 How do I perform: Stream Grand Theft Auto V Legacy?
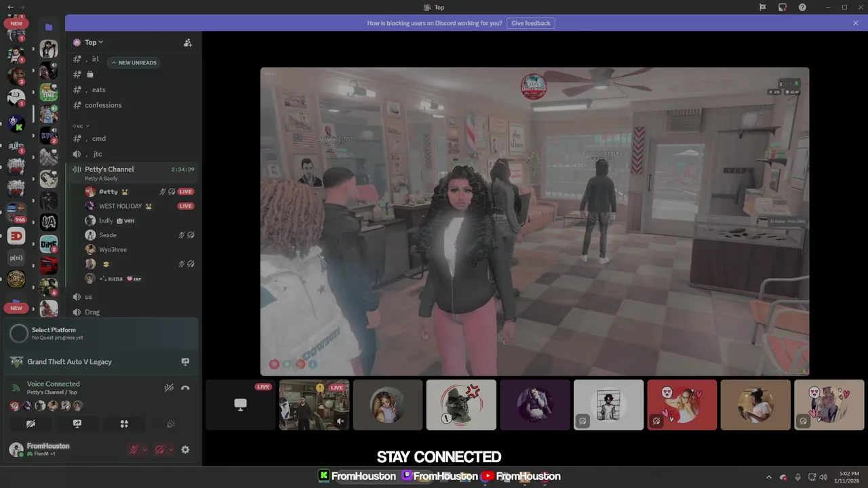click(x=185, y=362)
